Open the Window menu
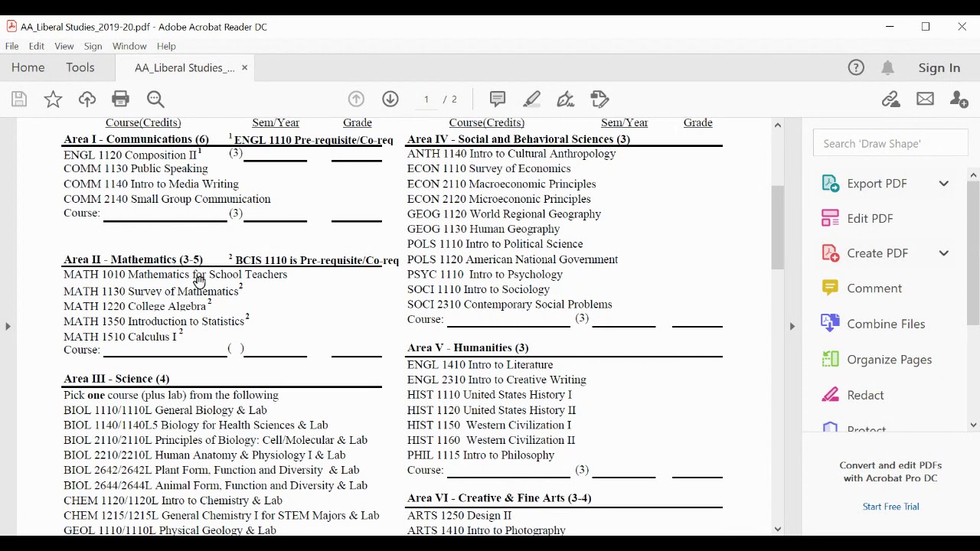The image size is (980, 551). coord(129,47)
